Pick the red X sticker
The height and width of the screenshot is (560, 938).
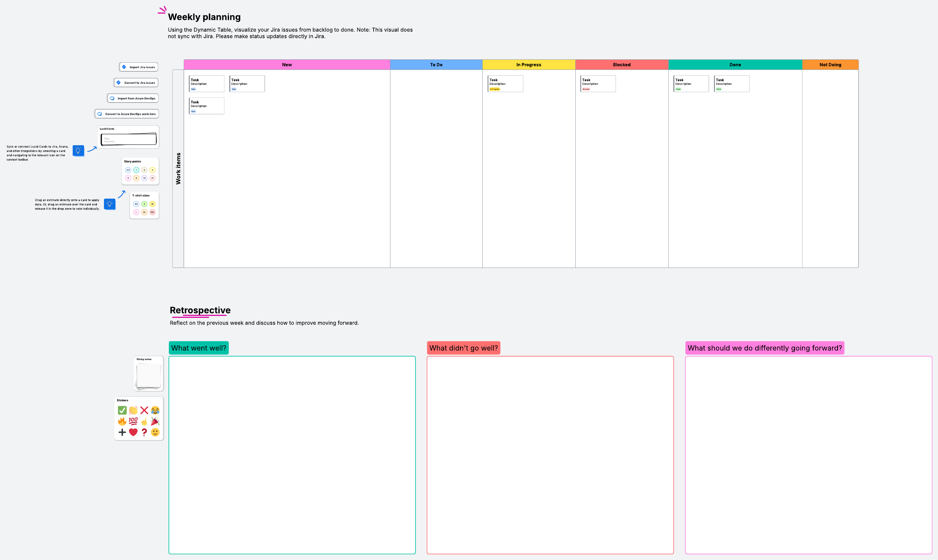(144, 410)
